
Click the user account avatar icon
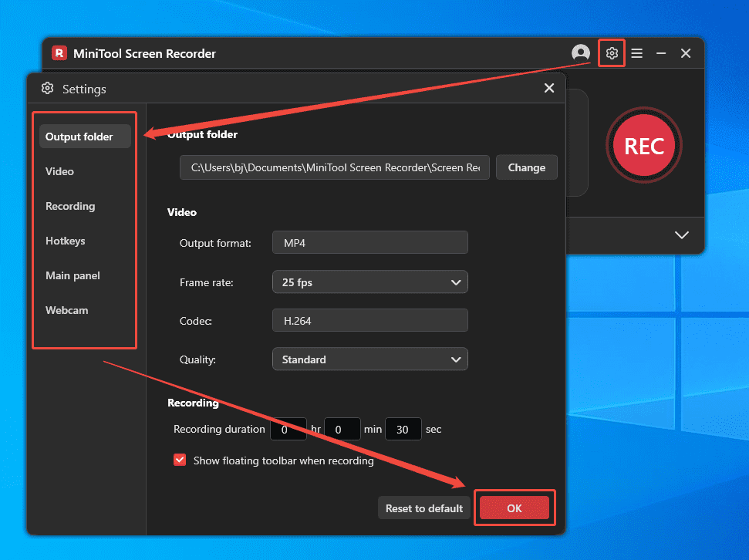point(580,53)
